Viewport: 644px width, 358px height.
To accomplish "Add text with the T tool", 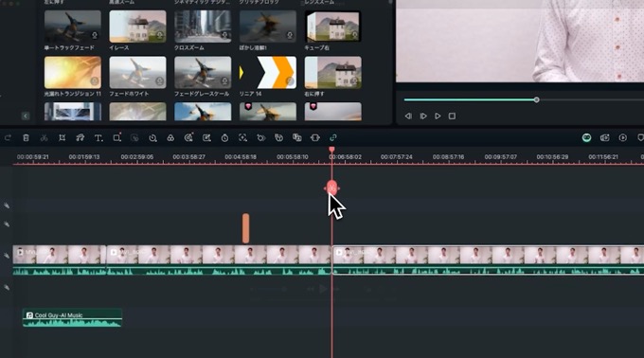I will [x=98, y=138].
